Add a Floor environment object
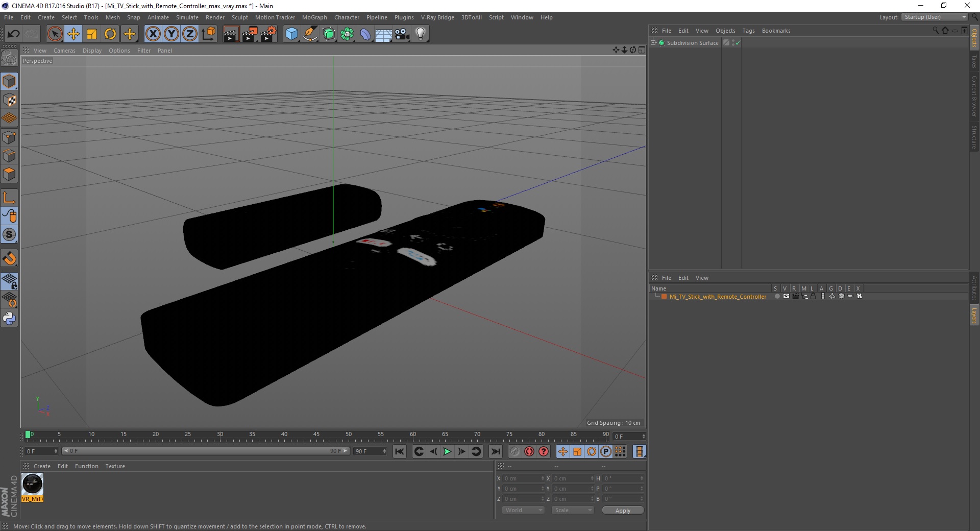Screen dimensions: 980x531 (x=384, y=34)
